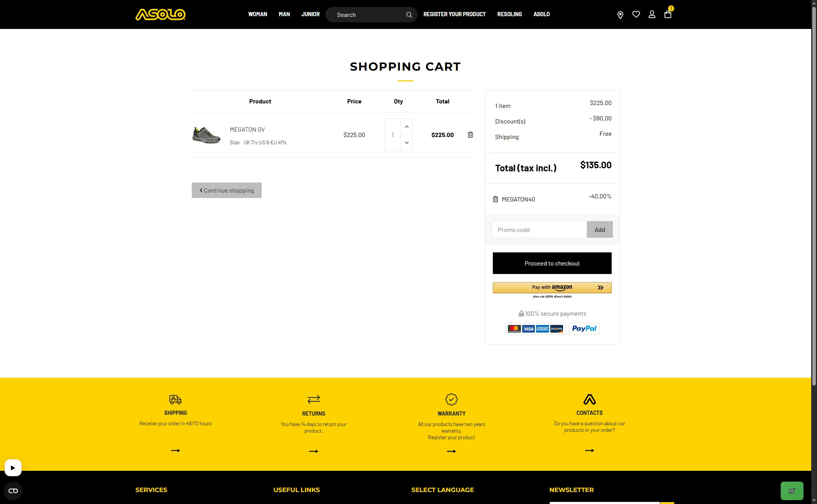Click the '-40,00%' promo discount value
This screenshot has width=817, height=504.
coord(600,196)
